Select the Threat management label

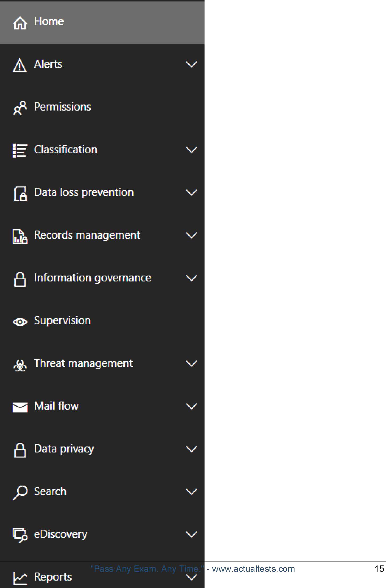83,363
